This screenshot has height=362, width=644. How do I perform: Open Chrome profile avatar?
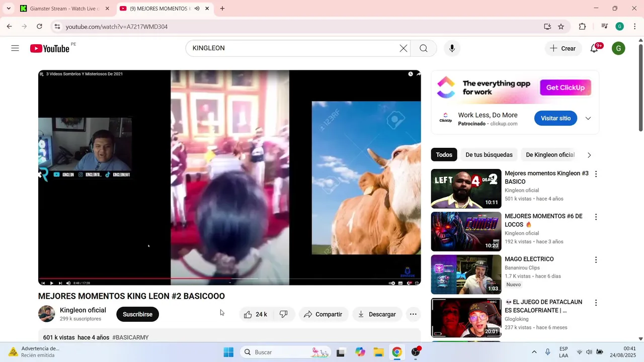tap(620, 27)
